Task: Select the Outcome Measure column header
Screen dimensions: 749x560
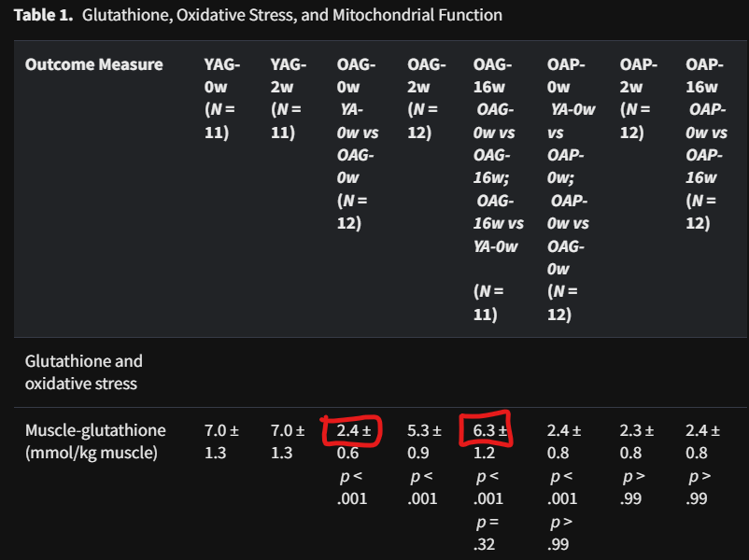Action: pyautogui.click(x=94, y=64)
